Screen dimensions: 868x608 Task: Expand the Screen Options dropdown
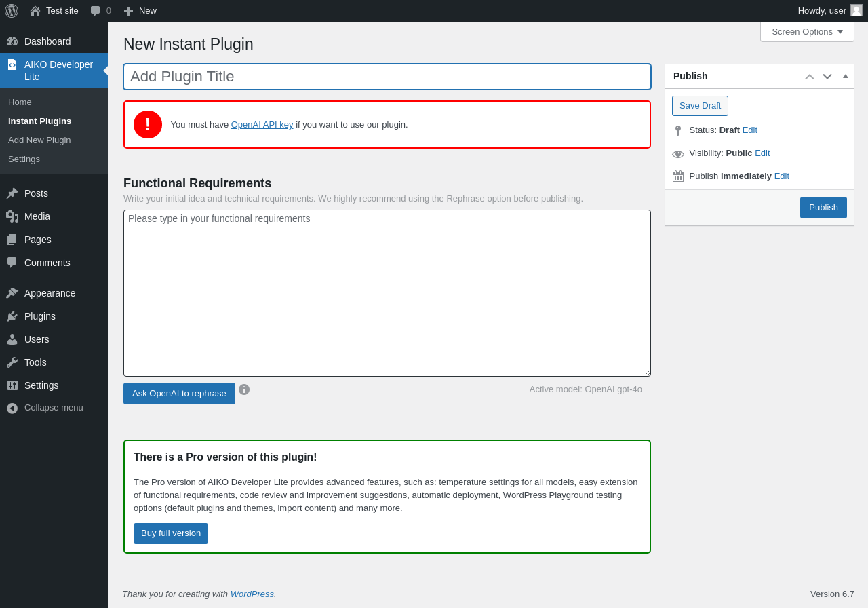click(x=807, y=31)
